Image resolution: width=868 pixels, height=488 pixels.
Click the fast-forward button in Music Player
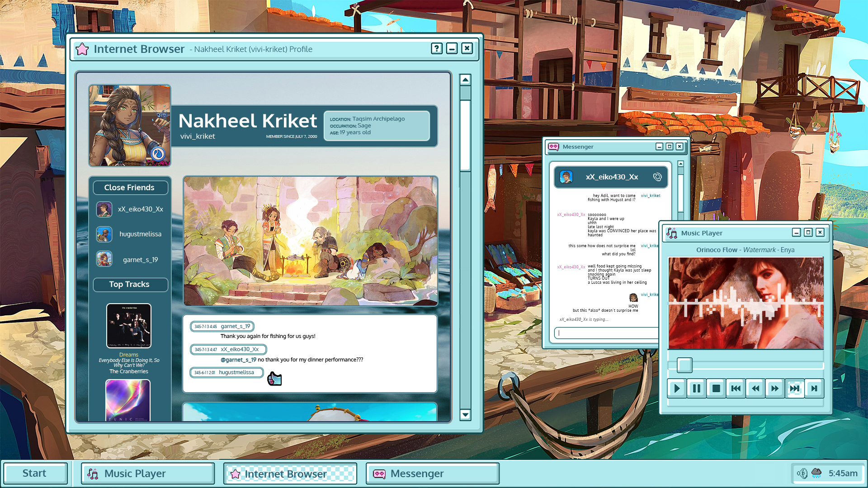[x=775, y=388]
